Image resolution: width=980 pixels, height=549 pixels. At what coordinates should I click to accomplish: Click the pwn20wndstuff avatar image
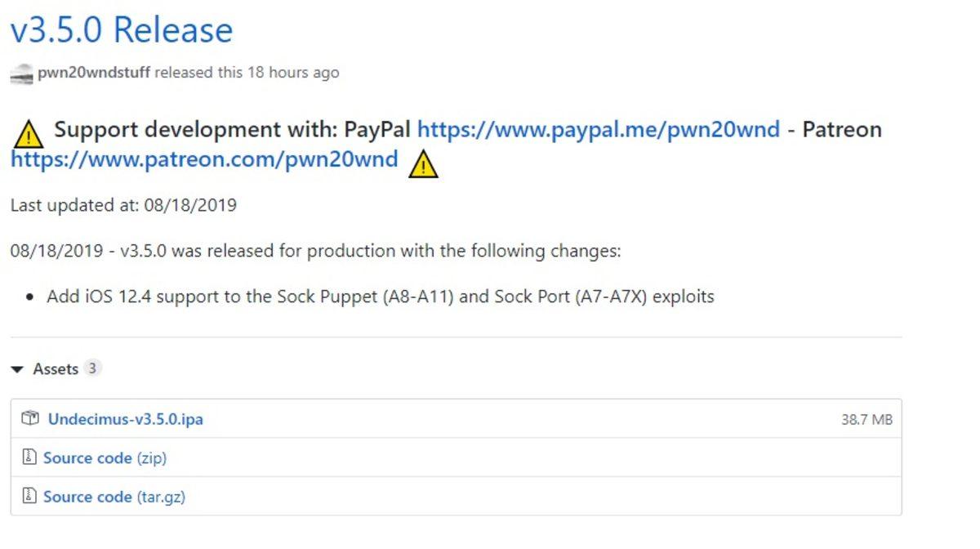[22, 74]
